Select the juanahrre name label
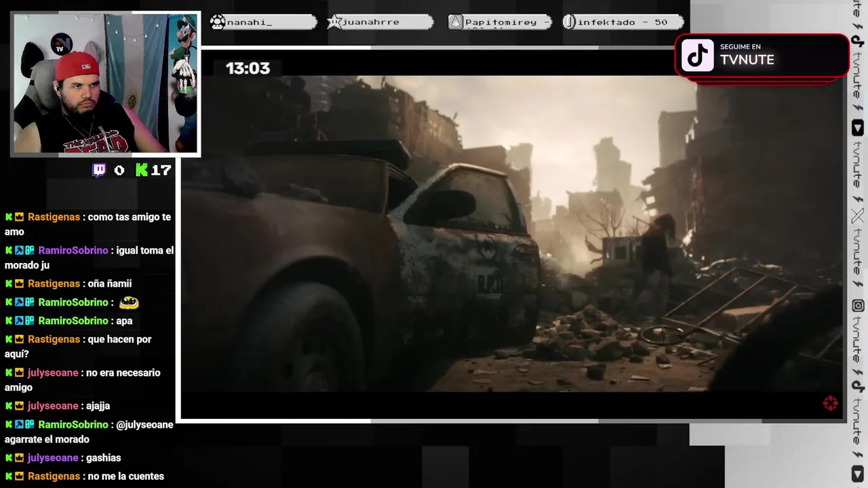This screenshot has width=868, height=488. (371, 22)
